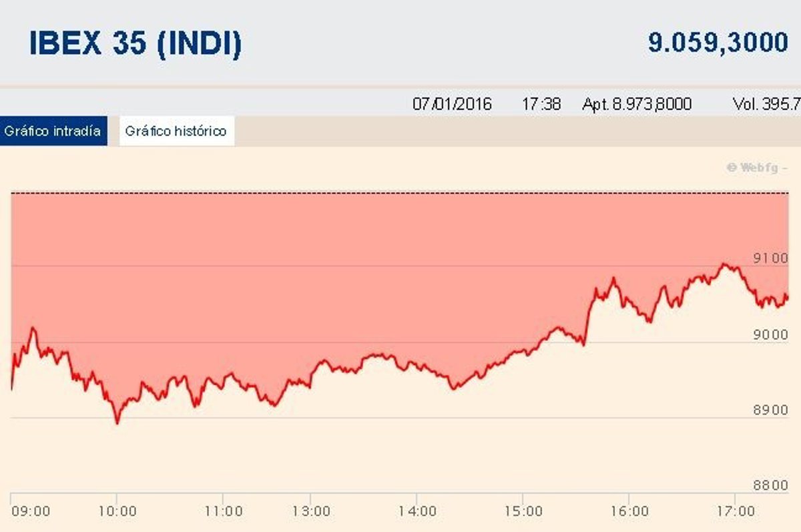This screenshot has height=532, width=801.
Task: Pick the 14:00 label on time axis
Action: 417,511
